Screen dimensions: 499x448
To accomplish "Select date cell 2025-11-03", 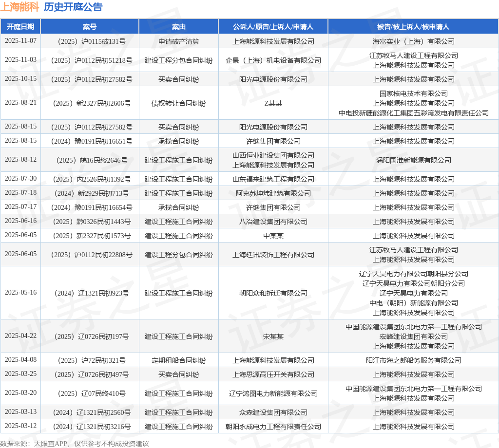I will (x=20, y=60).
